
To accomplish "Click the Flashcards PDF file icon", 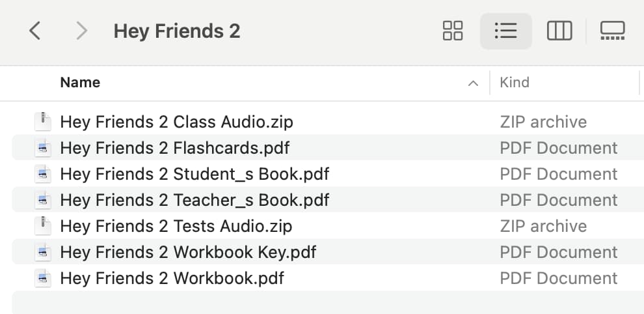I will [x=43, y=148].
